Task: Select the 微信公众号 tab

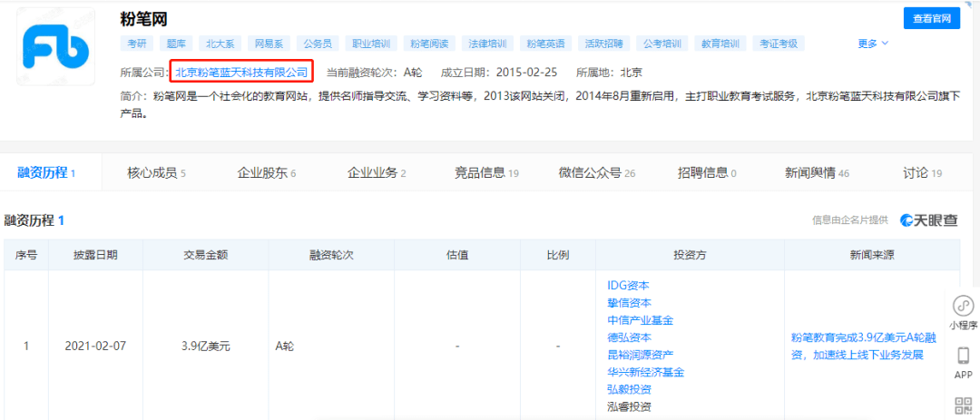Action: [597, 172]
